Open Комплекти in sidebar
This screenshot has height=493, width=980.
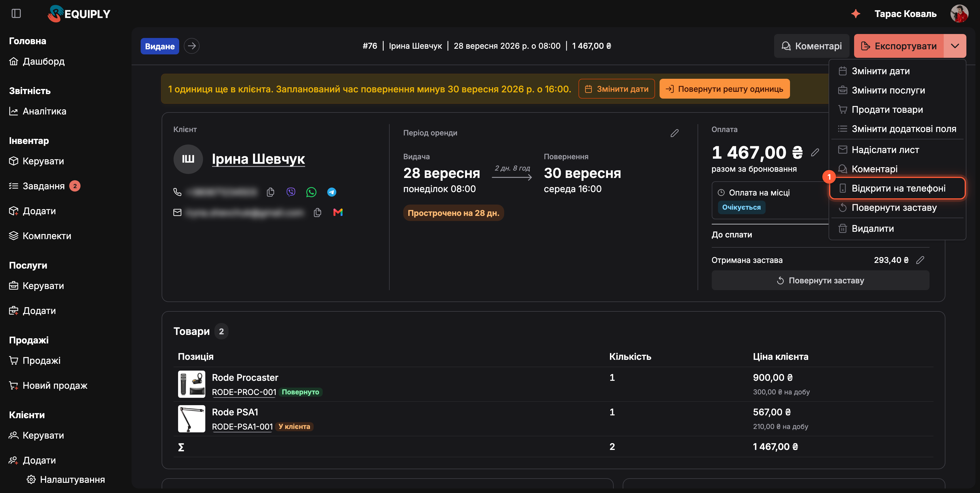tap(40, 236)
